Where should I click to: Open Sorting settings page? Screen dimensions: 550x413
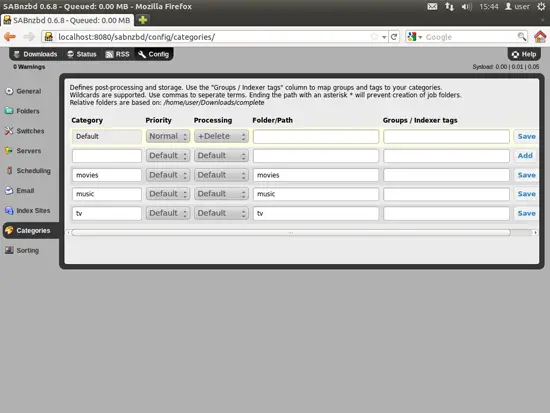(22, 250)
